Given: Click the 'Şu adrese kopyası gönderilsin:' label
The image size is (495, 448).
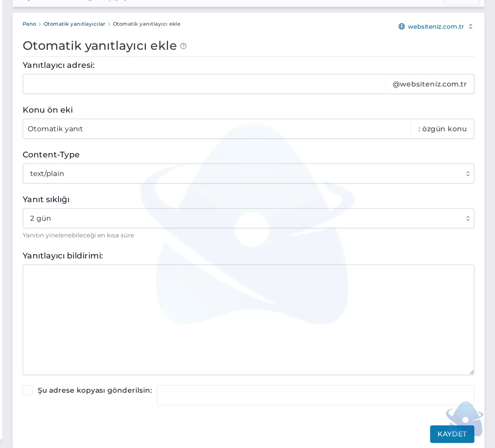Looking at the screenshot, I should (x=95, y=390).
